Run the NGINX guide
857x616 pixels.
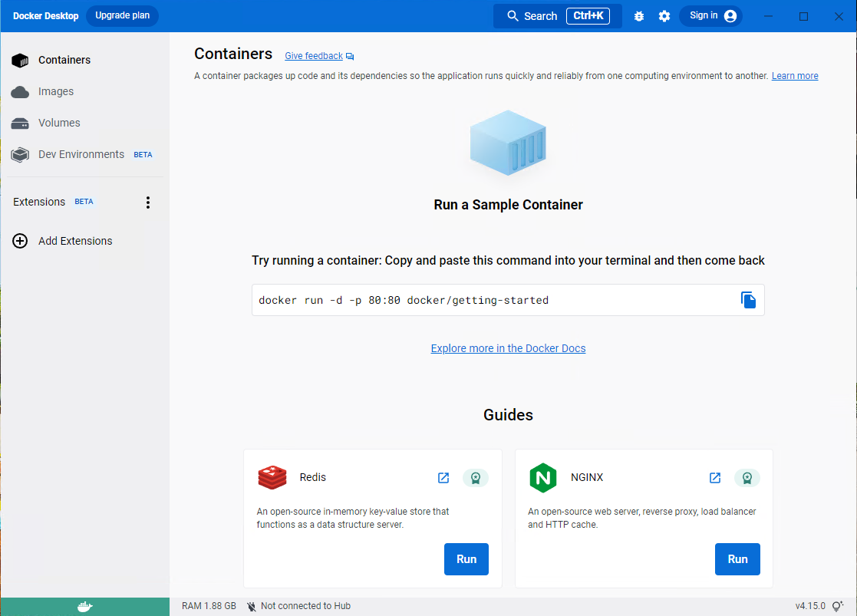coord(737,559)
